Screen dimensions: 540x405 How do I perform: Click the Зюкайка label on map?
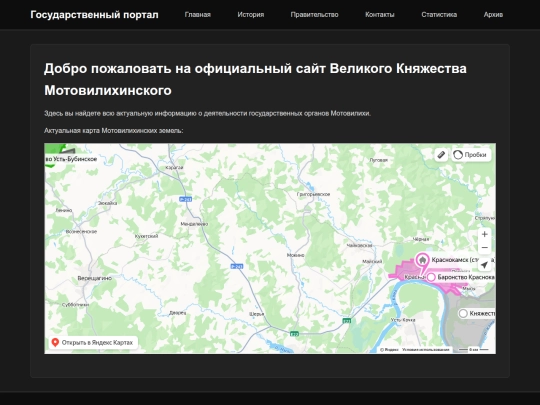[x=107, y=203]
